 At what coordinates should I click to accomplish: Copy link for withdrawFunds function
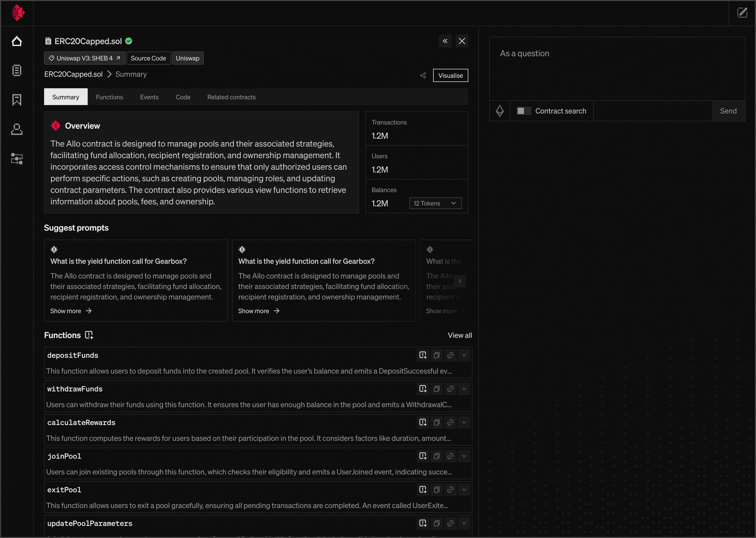coord(450,389)
